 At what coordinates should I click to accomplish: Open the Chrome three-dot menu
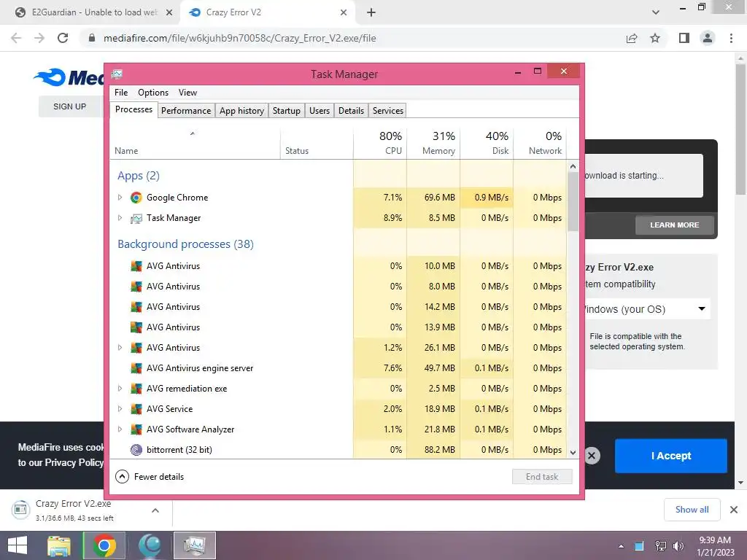click(x=731, y=38)
